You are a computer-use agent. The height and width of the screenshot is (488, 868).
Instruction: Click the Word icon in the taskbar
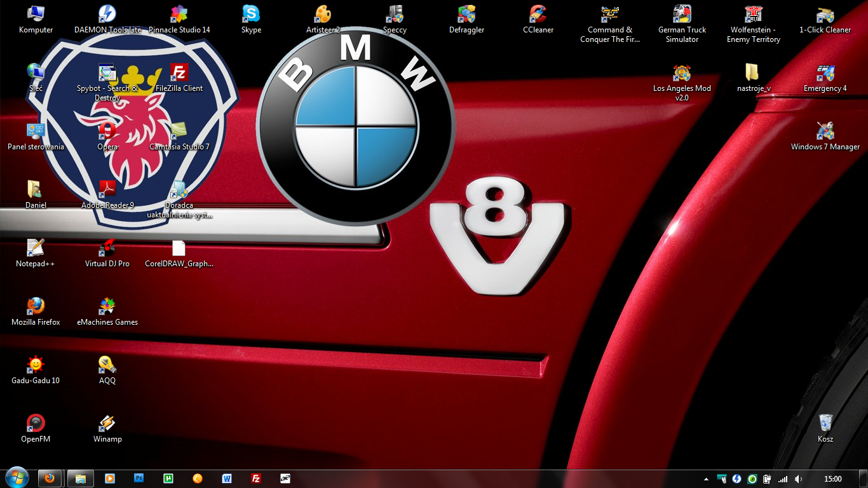click(227, 478)
